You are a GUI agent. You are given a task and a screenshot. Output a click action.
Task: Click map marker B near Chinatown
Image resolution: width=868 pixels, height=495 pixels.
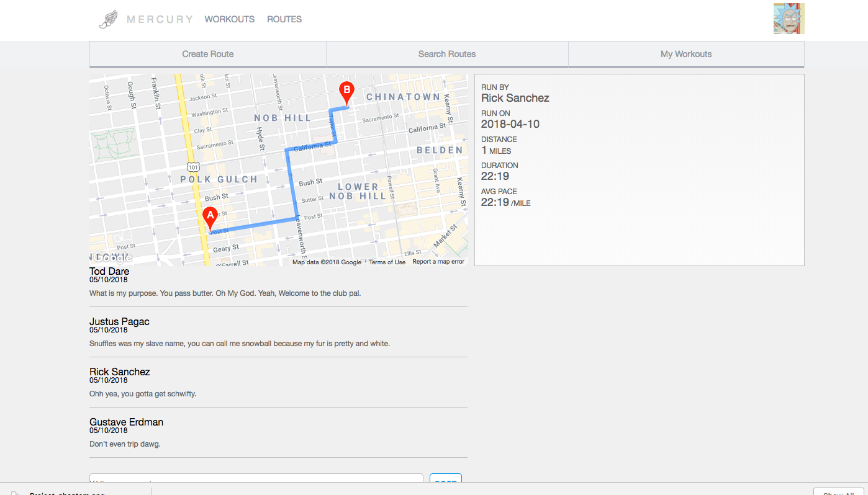click(x=347, y=94)
